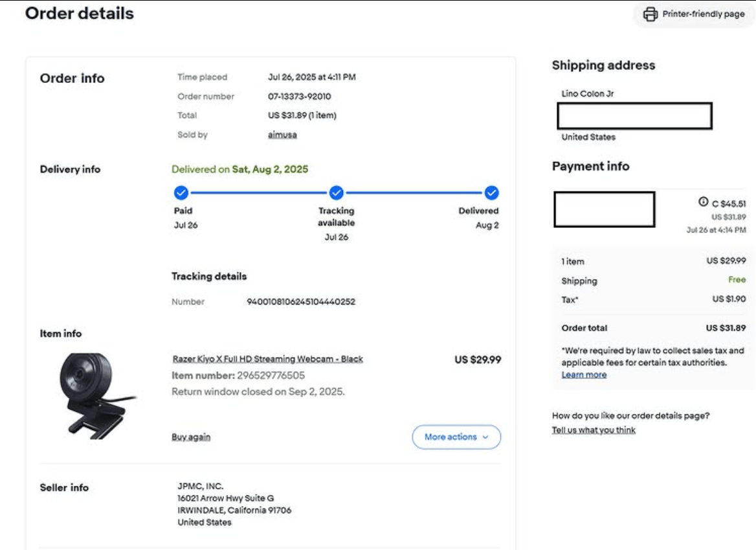This screenshot has height=550, width=756.
Task: Click 16021 Arrow Hwy Suite G address line
Action: 226,498
